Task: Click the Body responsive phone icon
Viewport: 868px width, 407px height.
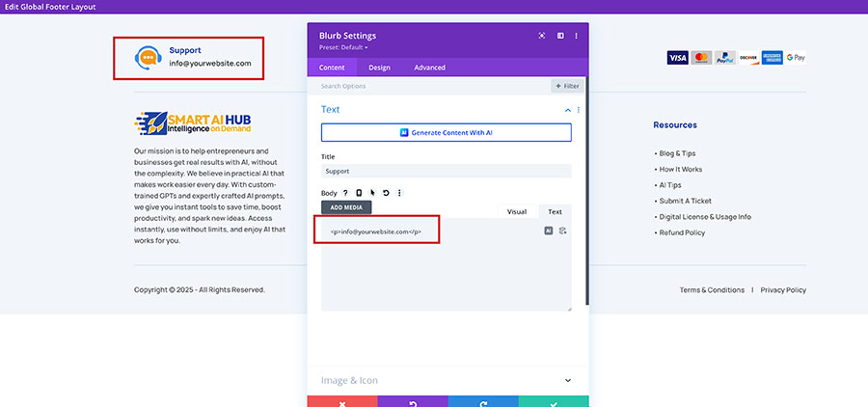Action: click(359, 193)
